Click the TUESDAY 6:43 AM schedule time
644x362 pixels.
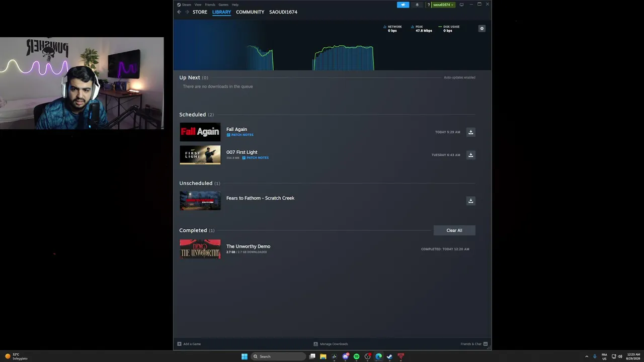pos(446,155)
